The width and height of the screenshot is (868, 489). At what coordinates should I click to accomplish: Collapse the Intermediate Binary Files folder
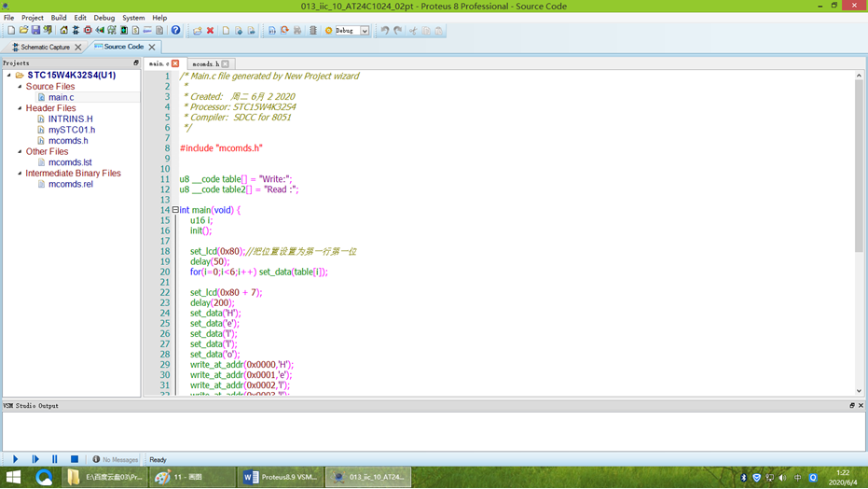click(20, 173)
